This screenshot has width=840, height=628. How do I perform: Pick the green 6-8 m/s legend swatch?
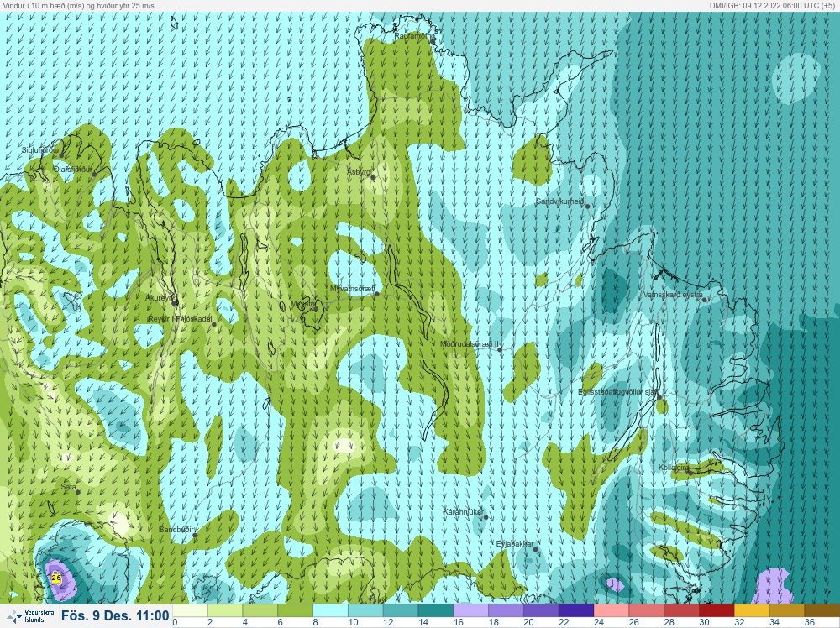[295, 611]
